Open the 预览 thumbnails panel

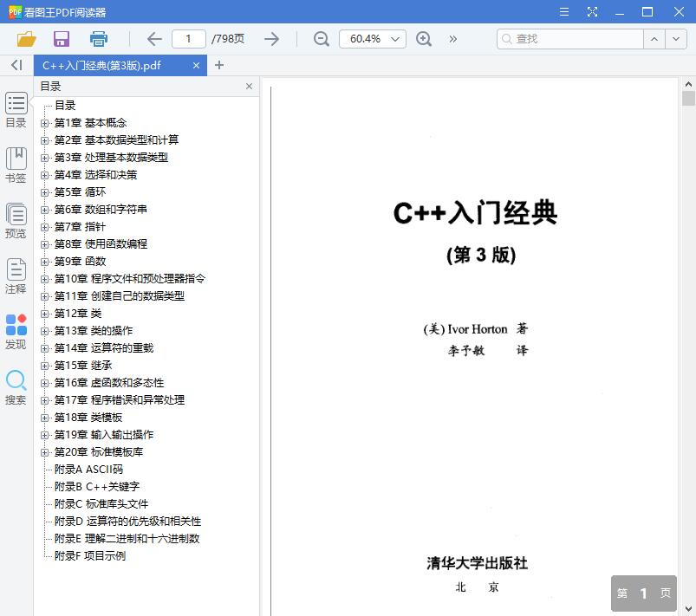point(16,221)
